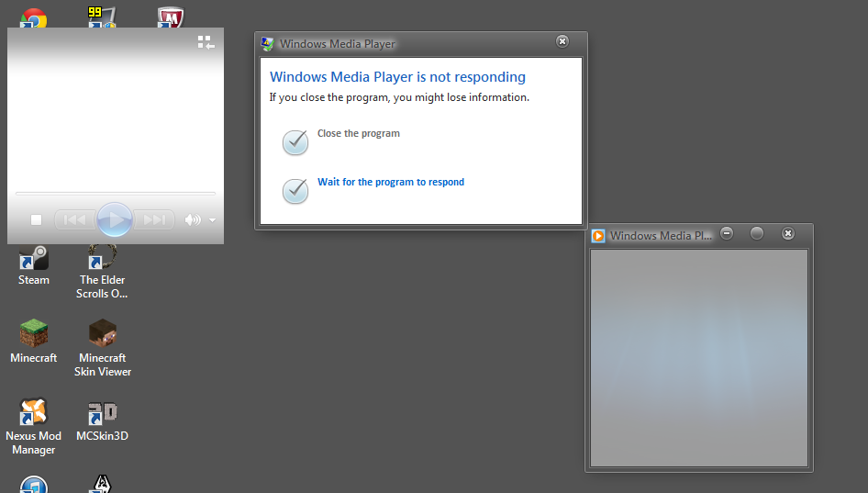The width and height of the screenshot is (868, 493).
Task: Open the Steam desktop shortcut
Action: tap(34, 266)
